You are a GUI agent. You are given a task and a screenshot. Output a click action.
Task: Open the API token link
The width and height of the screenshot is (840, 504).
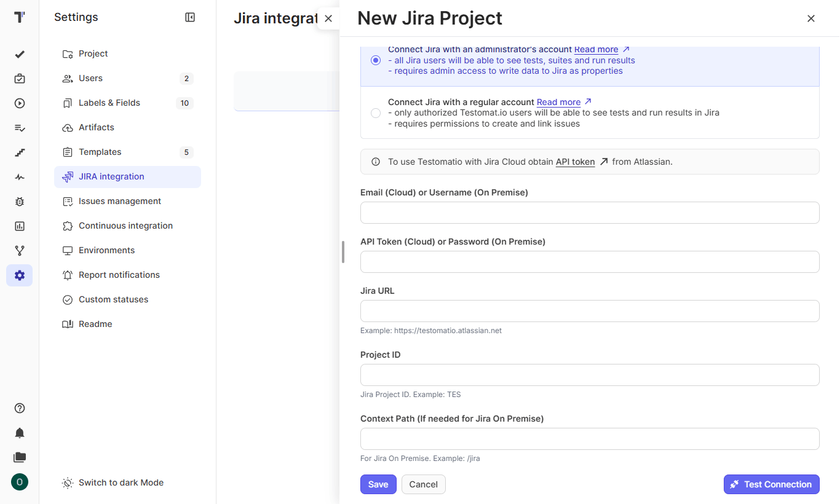pos(575,162)
